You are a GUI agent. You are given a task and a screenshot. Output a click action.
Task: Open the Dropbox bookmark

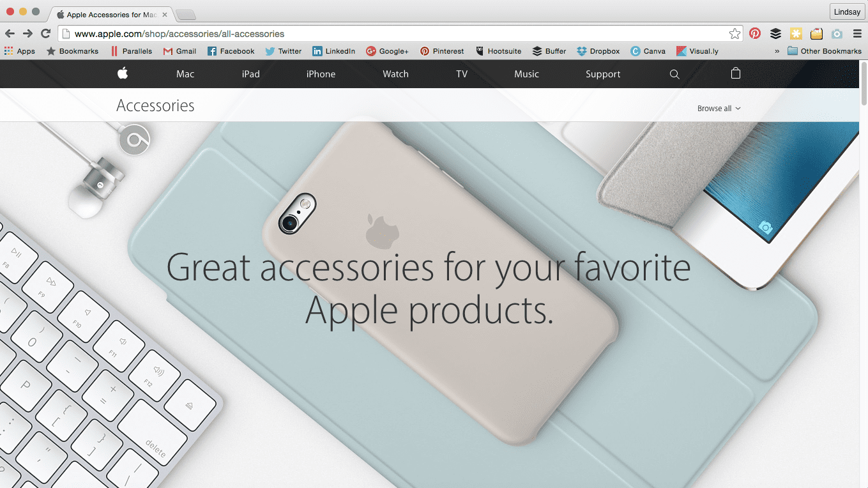point(598,51)
